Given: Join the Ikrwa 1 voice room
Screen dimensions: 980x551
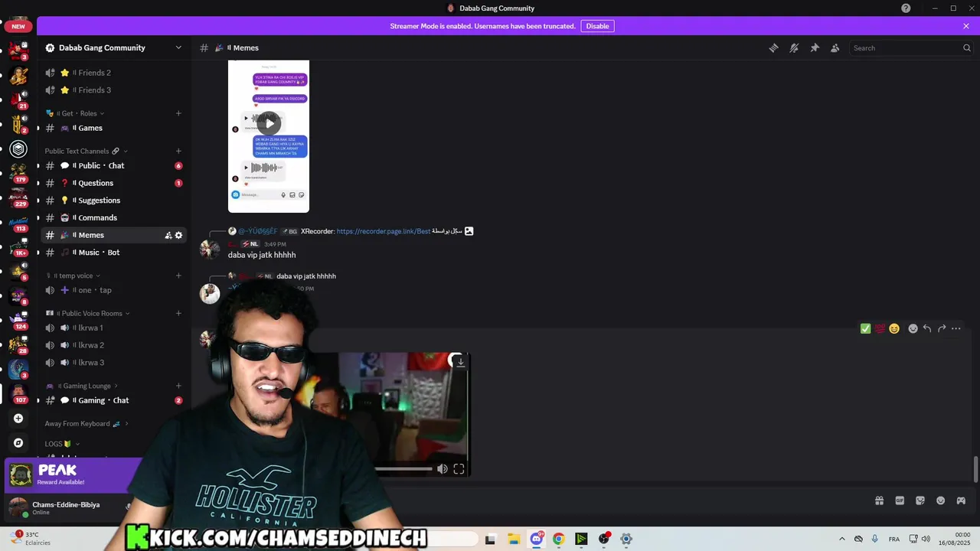Looking at the screenshot, I should [113, 328].
